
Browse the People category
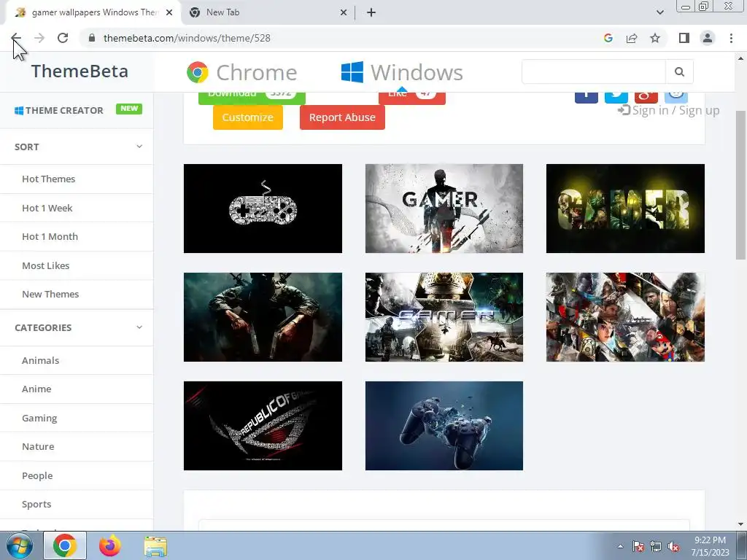(37, 475)
